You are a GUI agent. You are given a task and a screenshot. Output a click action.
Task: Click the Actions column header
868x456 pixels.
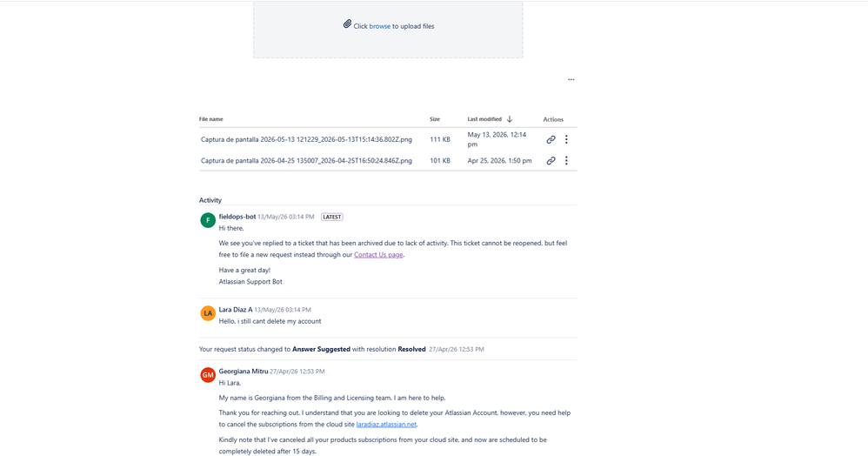coord(553,119)
